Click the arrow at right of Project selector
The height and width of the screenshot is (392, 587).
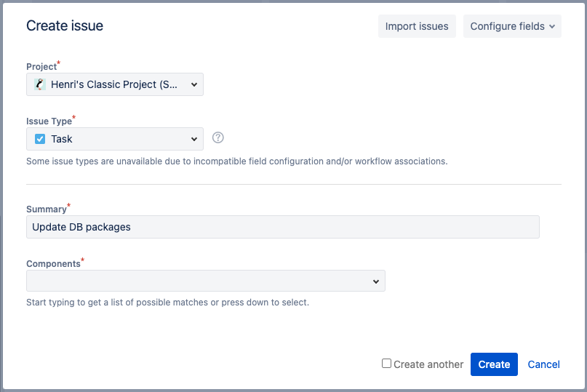(x=194, y=84)
